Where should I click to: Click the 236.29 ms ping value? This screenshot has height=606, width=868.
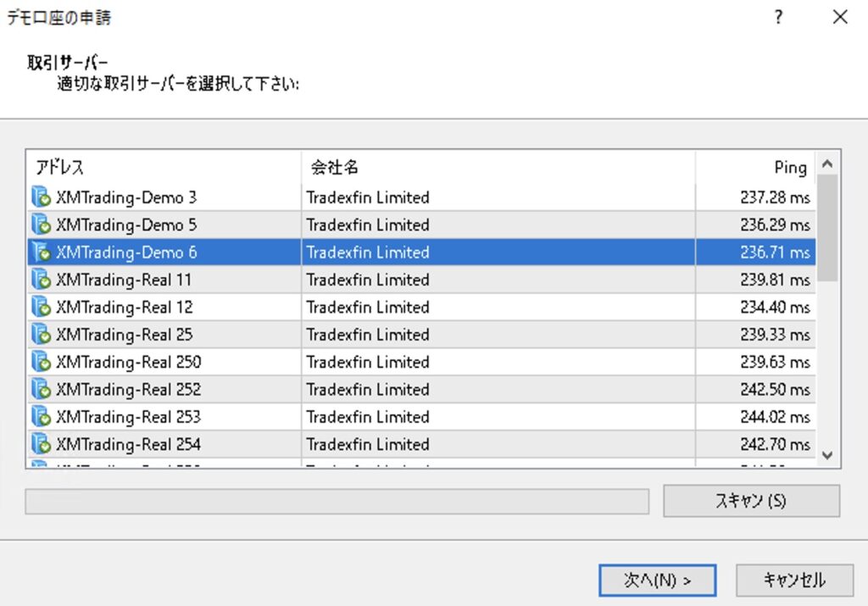(775, 225)
